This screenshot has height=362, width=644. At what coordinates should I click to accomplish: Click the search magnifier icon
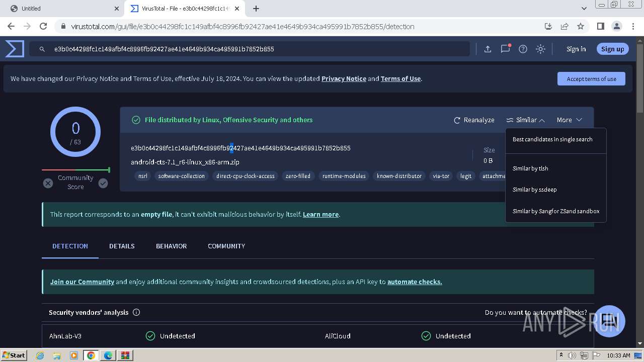[x=42, y=49]
